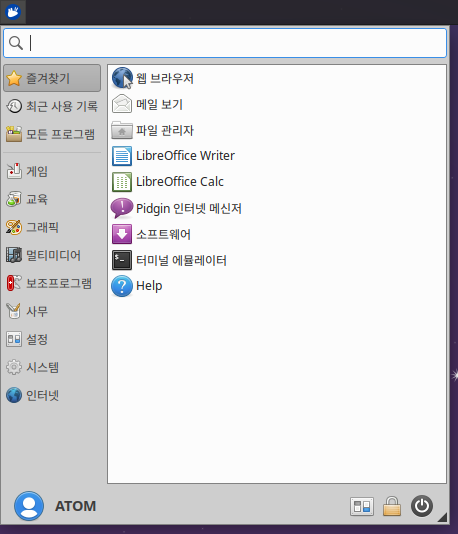Click into the application search field
Screen dimensions: 458x534
(225, 43)
